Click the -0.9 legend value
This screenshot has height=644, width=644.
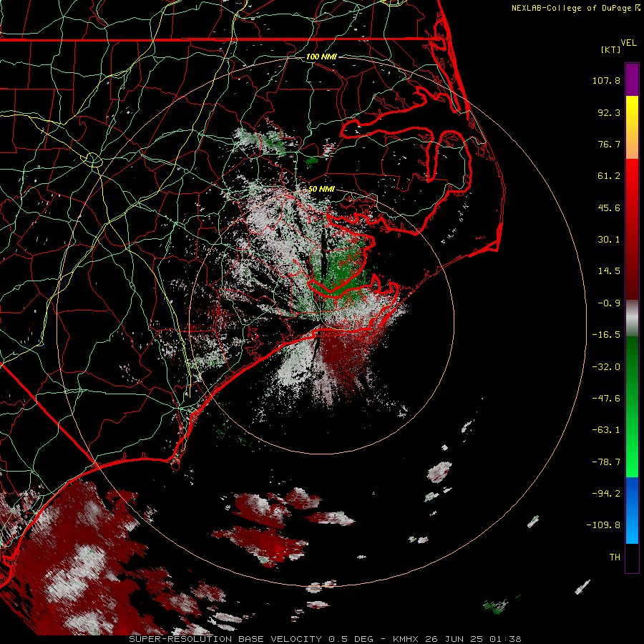609,303
